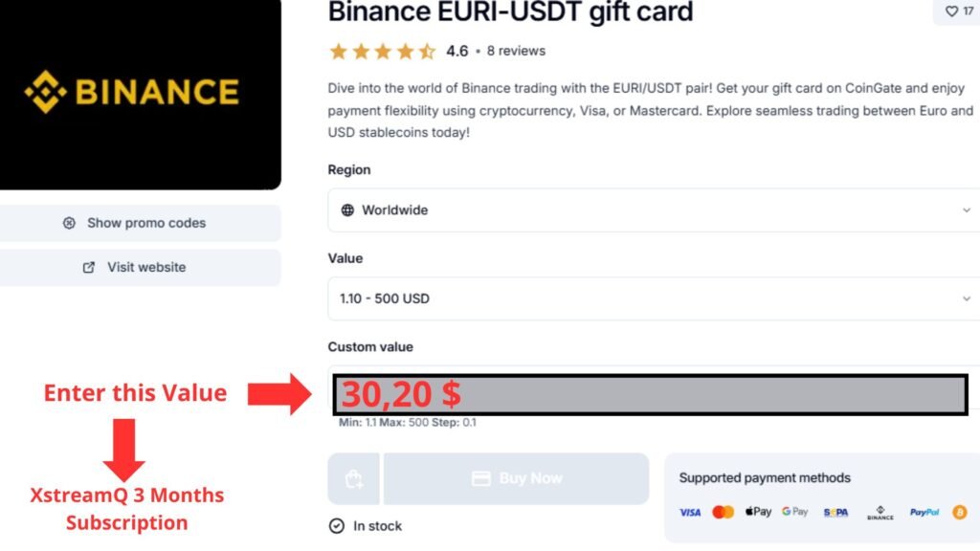Click the Binance payment logo
This screenshot has height=551, width=980.
[x=880, y=513]
